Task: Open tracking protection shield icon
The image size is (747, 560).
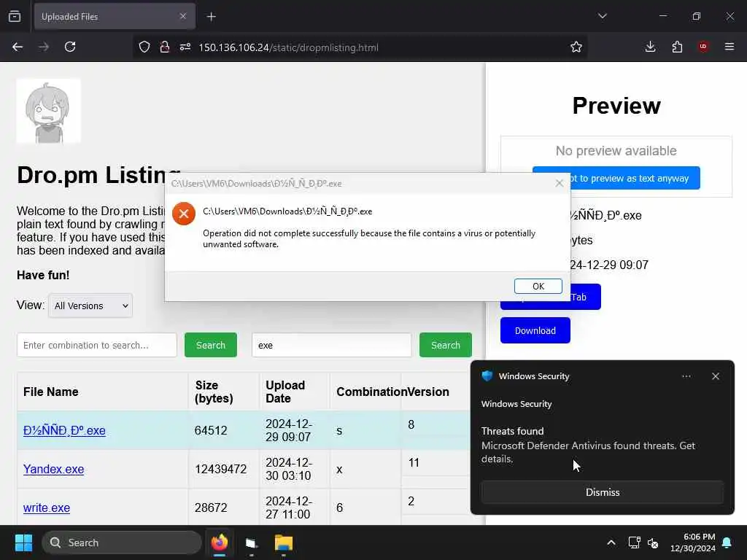Action: (x=144, y=47)
